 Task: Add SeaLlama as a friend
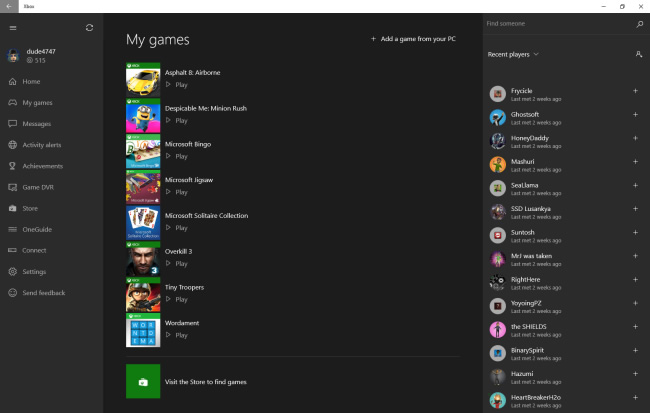coord(635,185)
